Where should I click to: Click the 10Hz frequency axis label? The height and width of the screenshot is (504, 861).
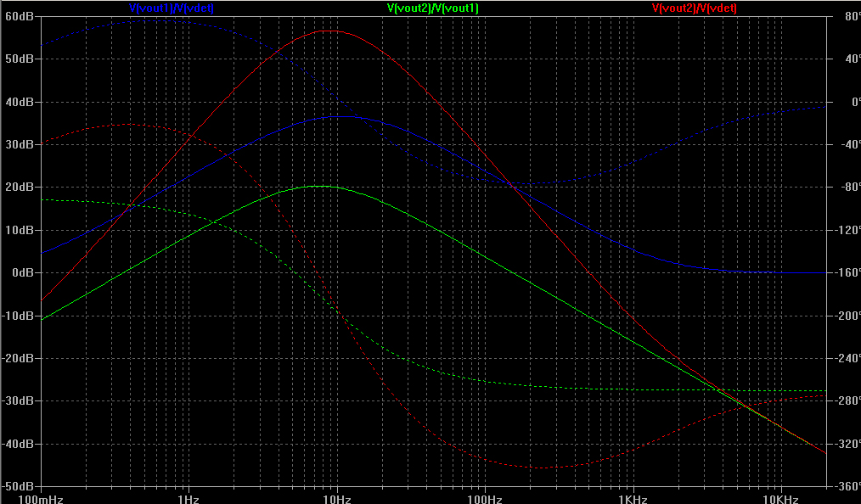click(x=336, y=499)
